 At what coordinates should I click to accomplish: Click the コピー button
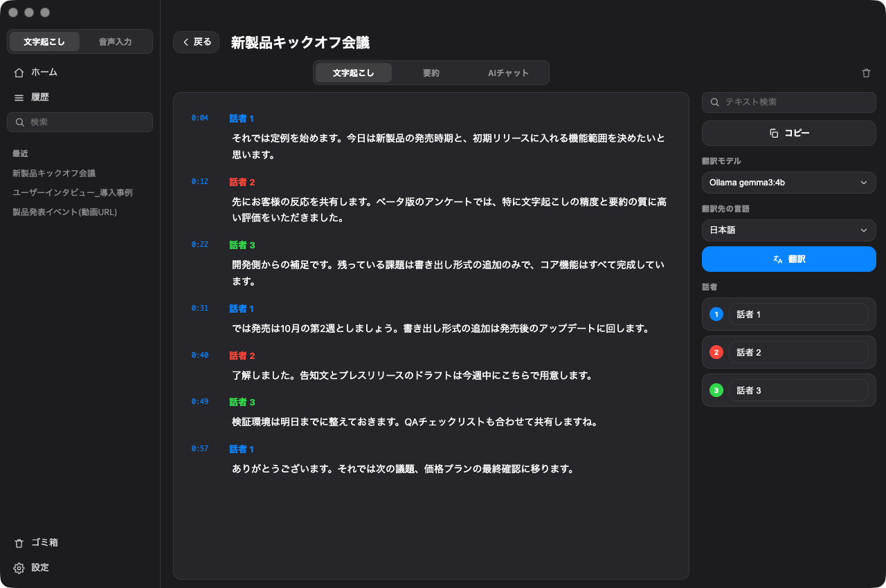(789, 133)
